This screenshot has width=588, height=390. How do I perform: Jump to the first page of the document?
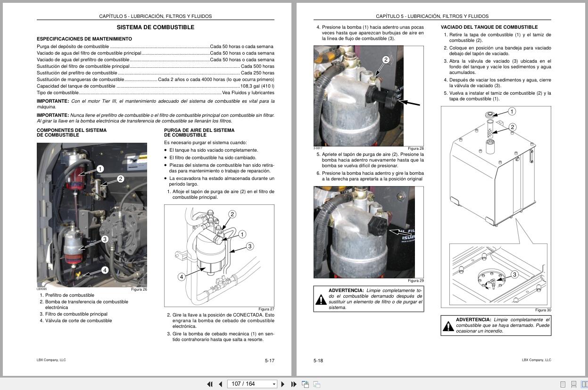click(x=210, y=384)
